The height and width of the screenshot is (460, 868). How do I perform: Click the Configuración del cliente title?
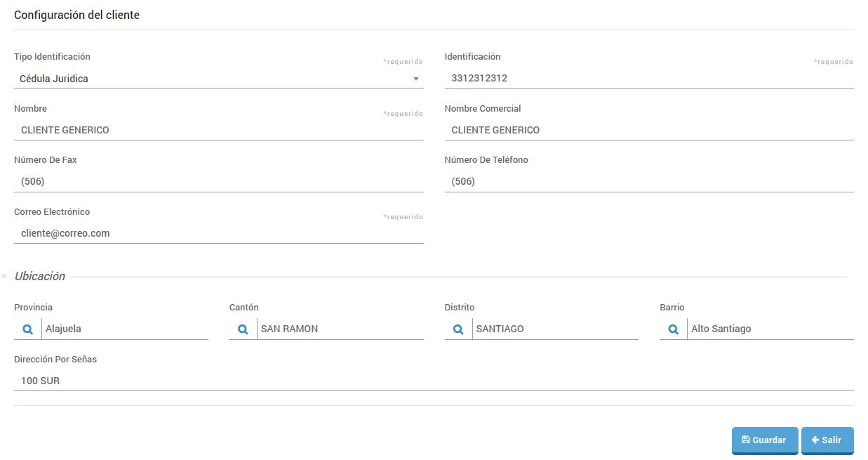click(76, 15)
